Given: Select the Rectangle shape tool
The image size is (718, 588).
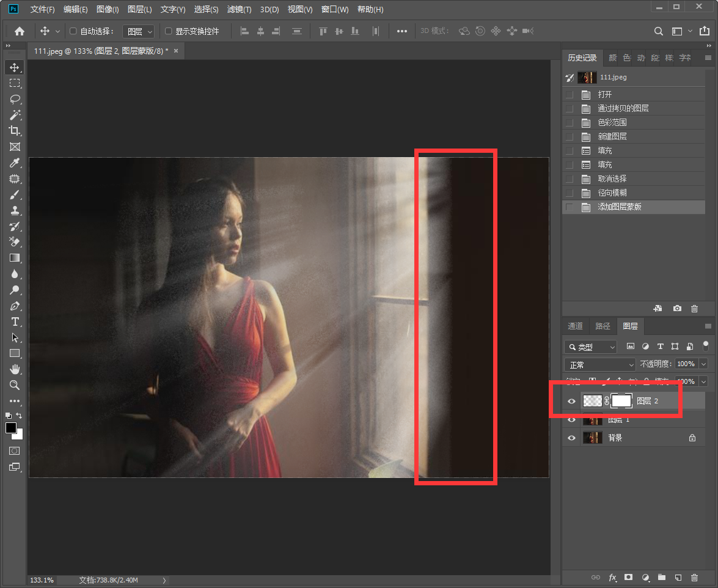Looking at the screenshot, I should click(x=15, y=353).
